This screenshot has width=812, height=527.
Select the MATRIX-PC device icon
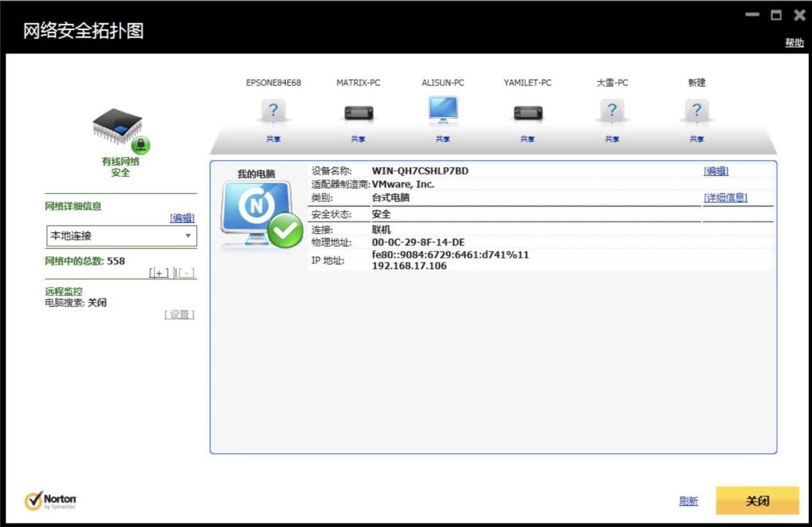(x=358, y=113)
